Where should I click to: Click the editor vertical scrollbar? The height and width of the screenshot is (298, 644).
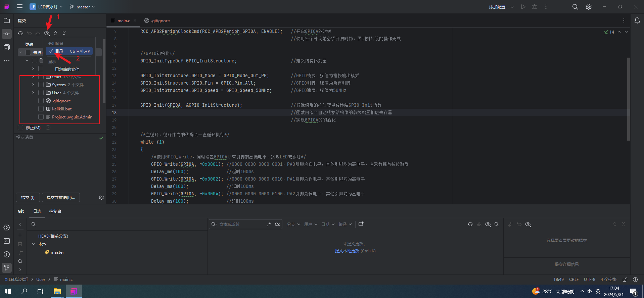[628, 99]
